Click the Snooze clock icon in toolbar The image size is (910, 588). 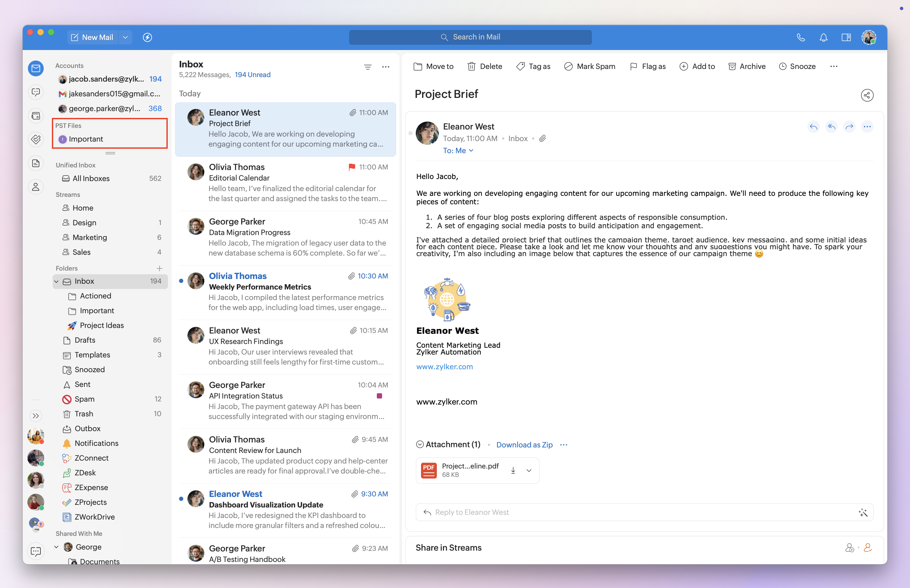(x=783, y=66)
